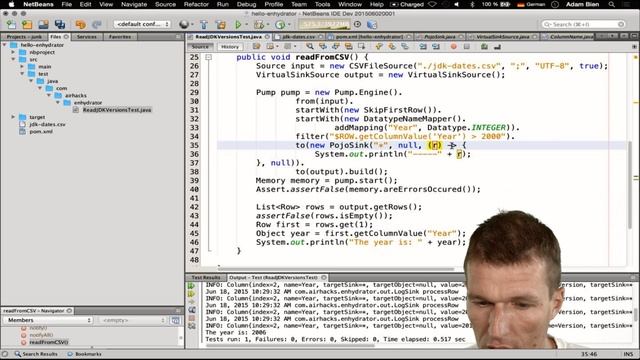Viewport: 640px width, 360px height.
Task: Click the Debug Project toolbar icon
Action: coord(259,25)
